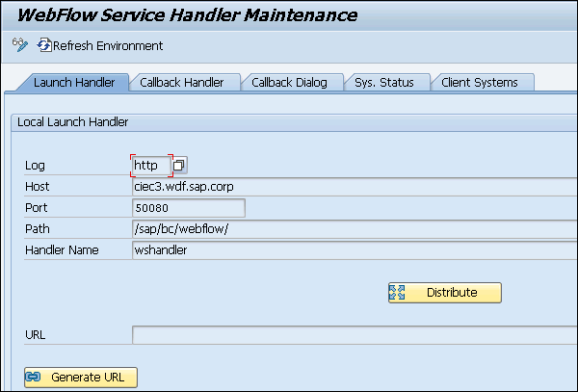Click the Local Launch Handler group header
578x392 pixels.
pos(294,122)
